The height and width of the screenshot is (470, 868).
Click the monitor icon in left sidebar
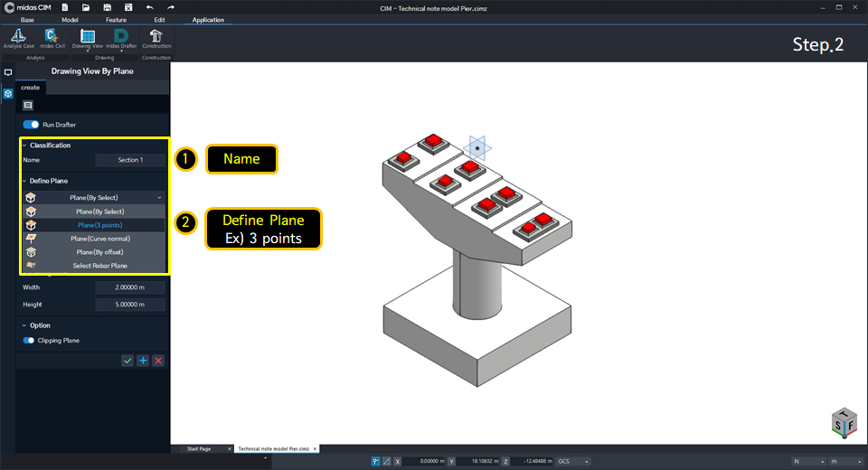[x=8, y=72]
